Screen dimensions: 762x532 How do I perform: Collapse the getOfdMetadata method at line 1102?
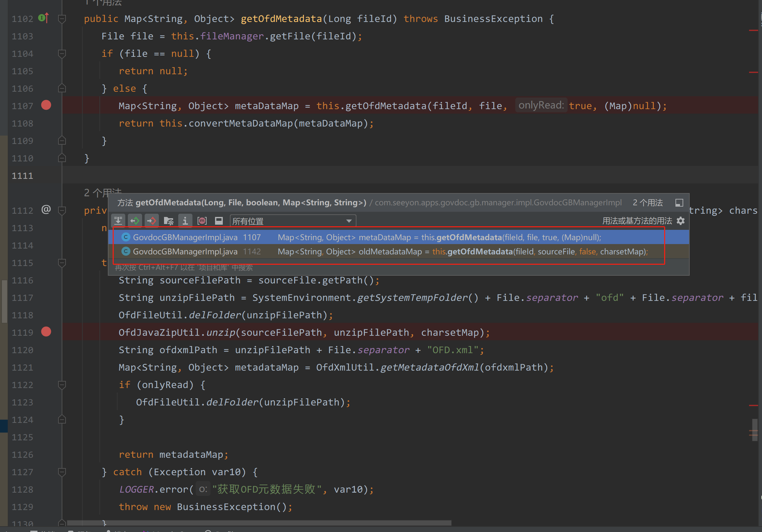62,19
